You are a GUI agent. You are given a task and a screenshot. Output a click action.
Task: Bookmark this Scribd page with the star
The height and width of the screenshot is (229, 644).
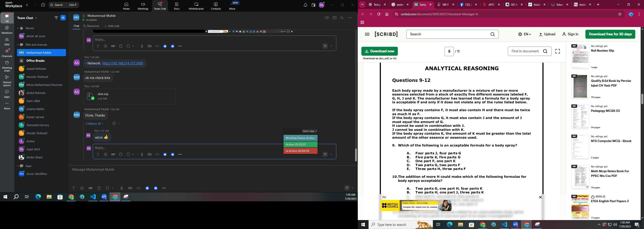620,14
